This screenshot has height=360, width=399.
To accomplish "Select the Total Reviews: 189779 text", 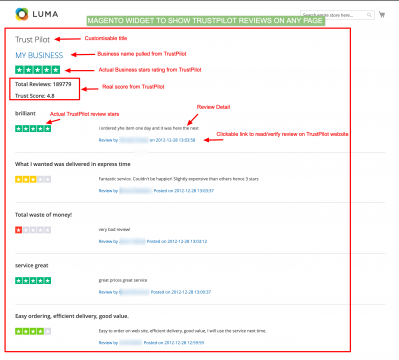I will [43, 84].
